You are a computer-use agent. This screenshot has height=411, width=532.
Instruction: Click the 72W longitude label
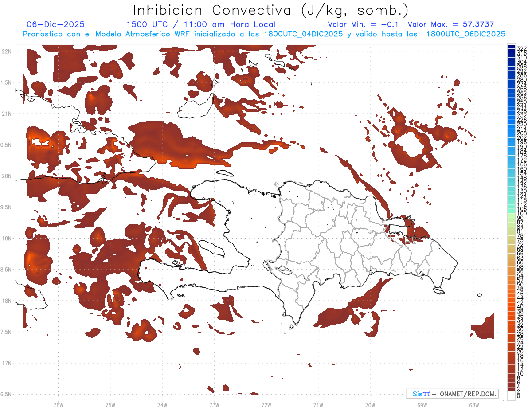[x=266, y=404]
